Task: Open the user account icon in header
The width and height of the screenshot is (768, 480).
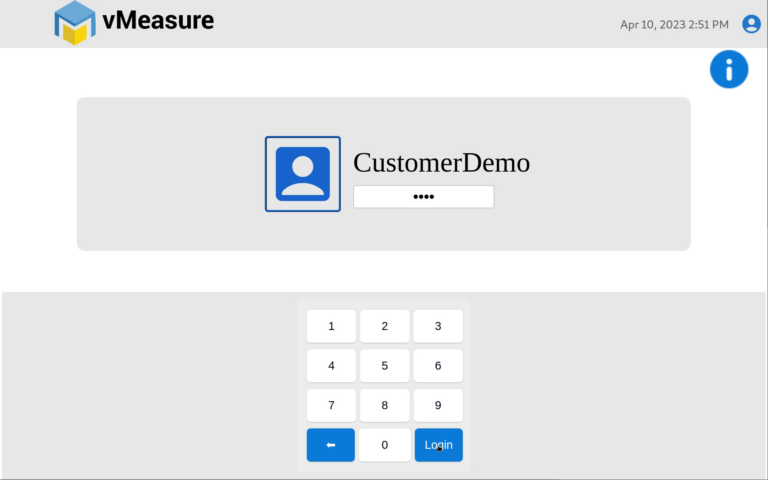Action: [751, 24]
